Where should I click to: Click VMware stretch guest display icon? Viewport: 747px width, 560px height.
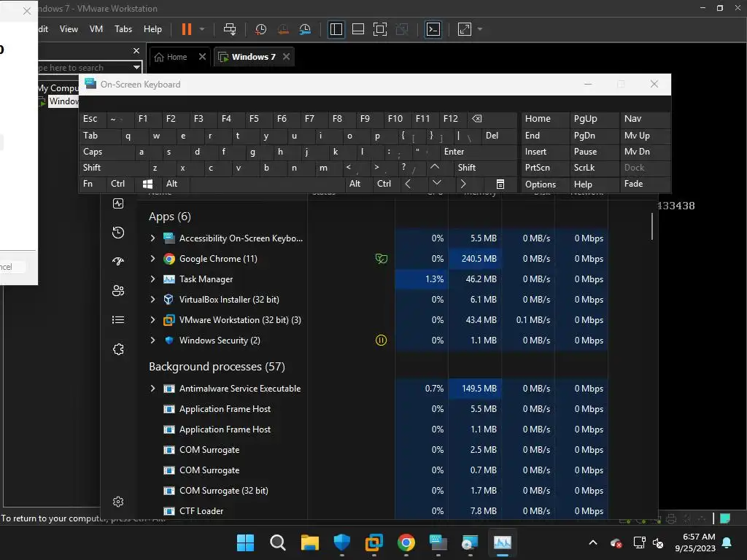465,29
